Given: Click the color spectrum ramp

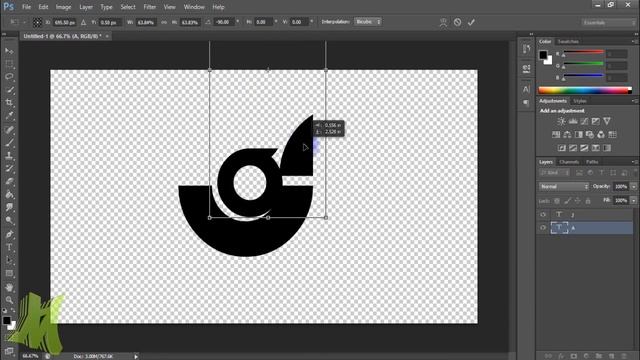Looking at the screenshot, I should tap(585, 90).
